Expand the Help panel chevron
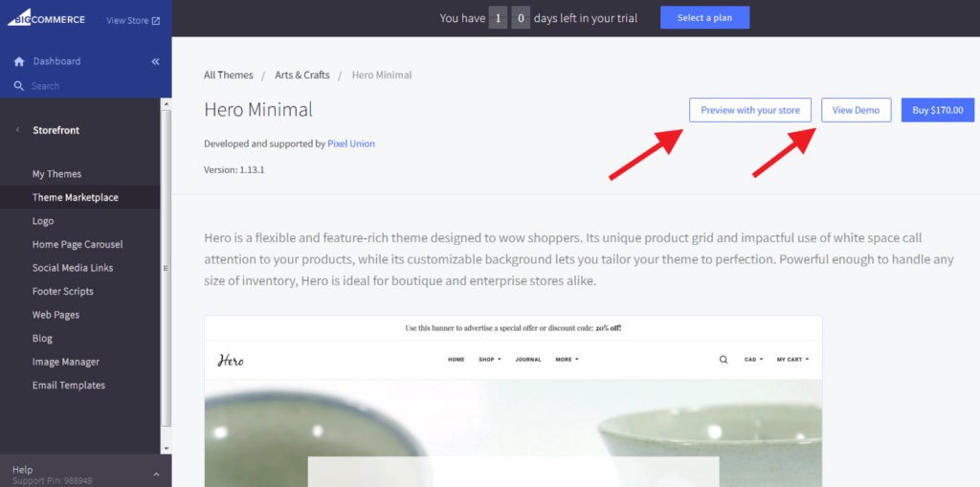Screen dimensions: 980x487 (156, 475)
